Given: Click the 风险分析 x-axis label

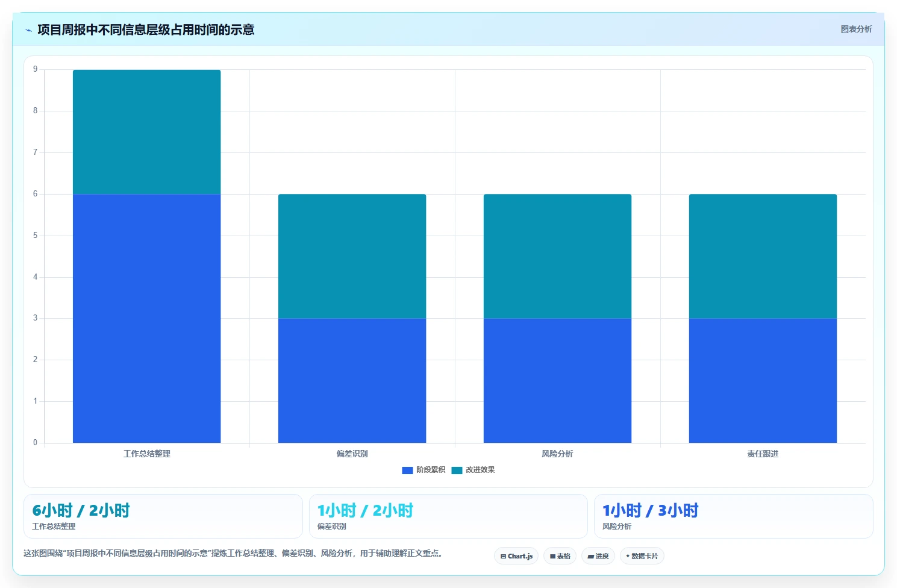Looking at the screenshot, I should 558,454.
